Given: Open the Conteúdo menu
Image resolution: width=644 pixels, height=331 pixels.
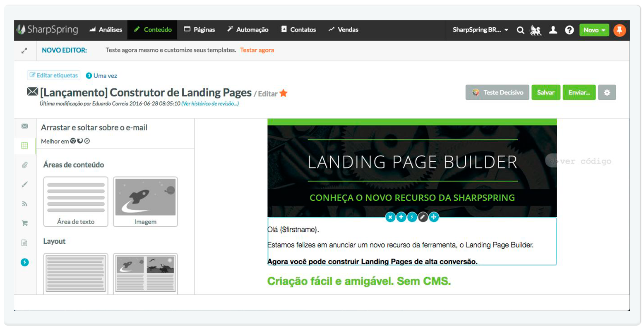Looking at the screenshot, I should click(x=152, y=30).
